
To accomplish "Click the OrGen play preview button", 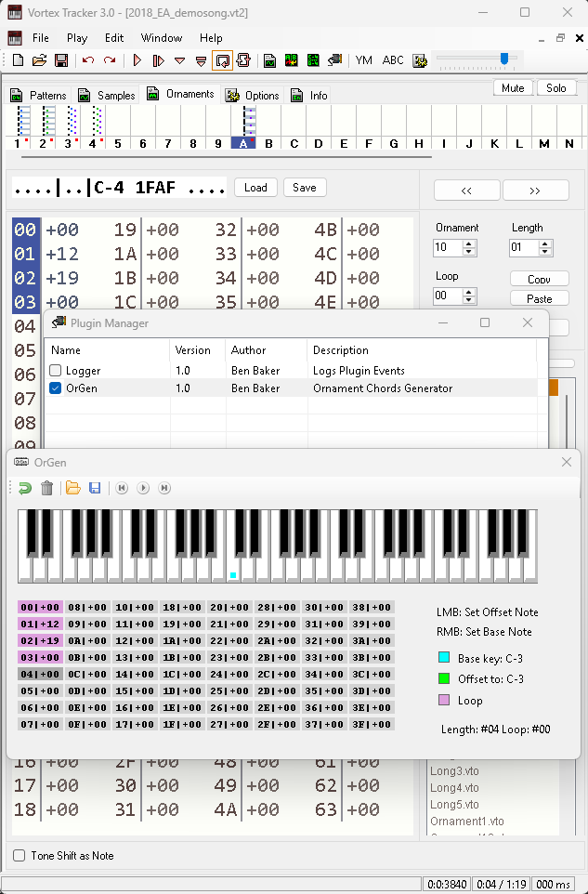I will tap(143, 488).
